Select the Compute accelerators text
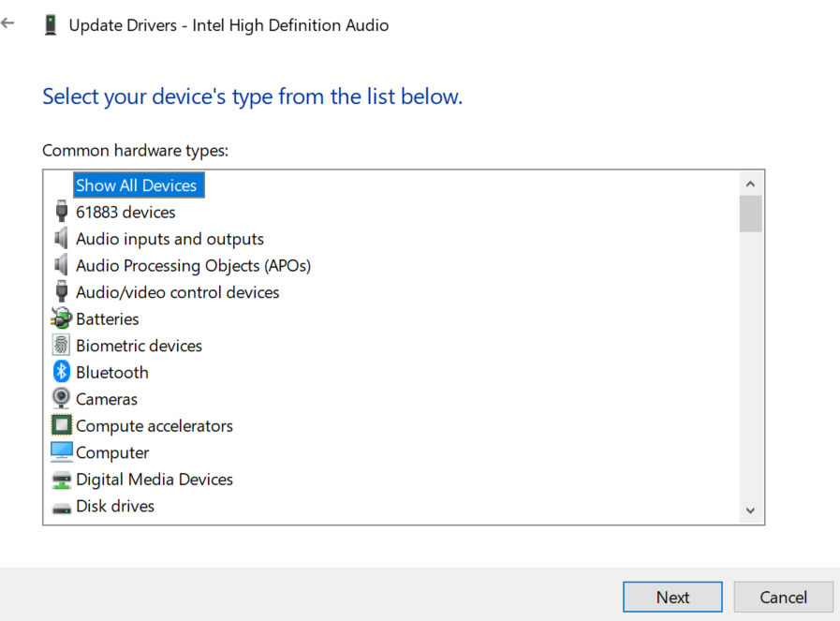 [155, 426]
